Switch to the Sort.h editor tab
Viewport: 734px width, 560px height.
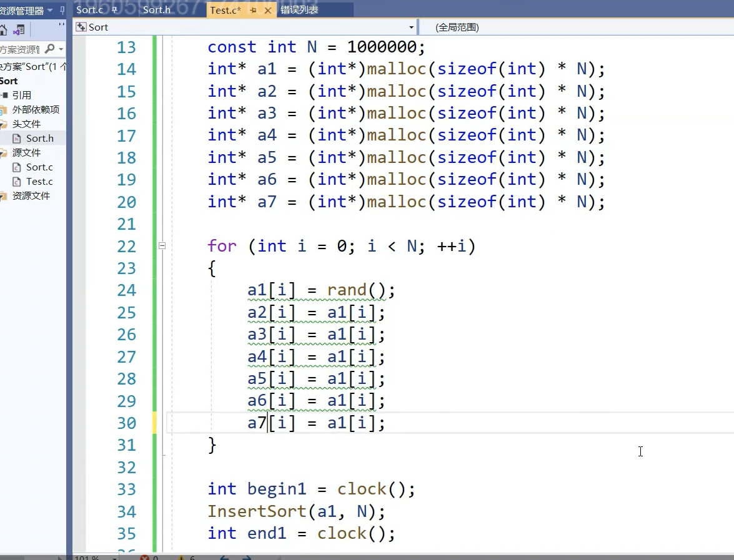(x=156, y=10)
